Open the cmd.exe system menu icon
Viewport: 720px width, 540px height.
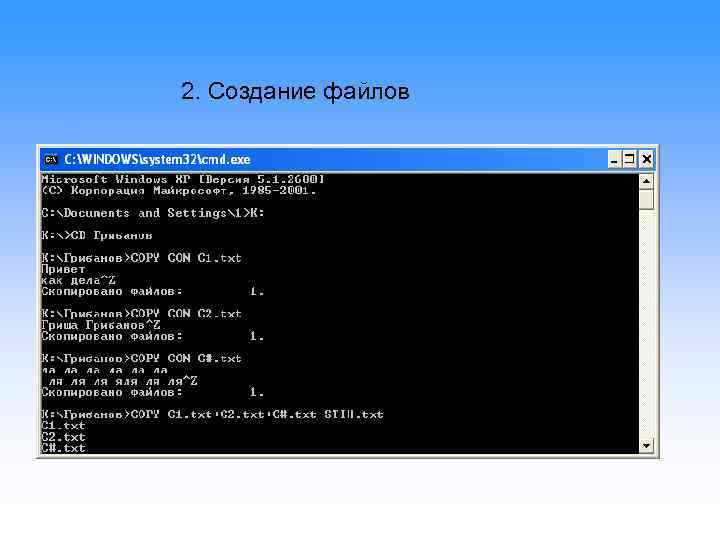pos(51,159)
